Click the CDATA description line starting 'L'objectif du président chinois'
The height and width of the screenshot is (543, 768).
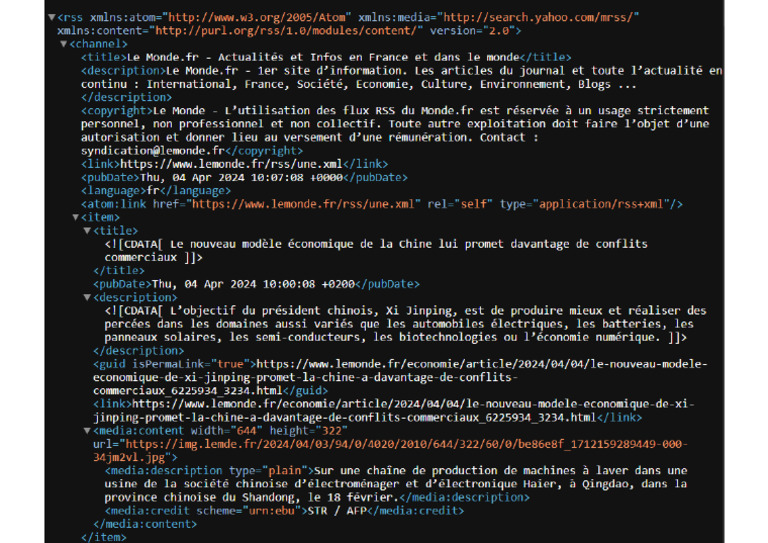click(406, 310)
